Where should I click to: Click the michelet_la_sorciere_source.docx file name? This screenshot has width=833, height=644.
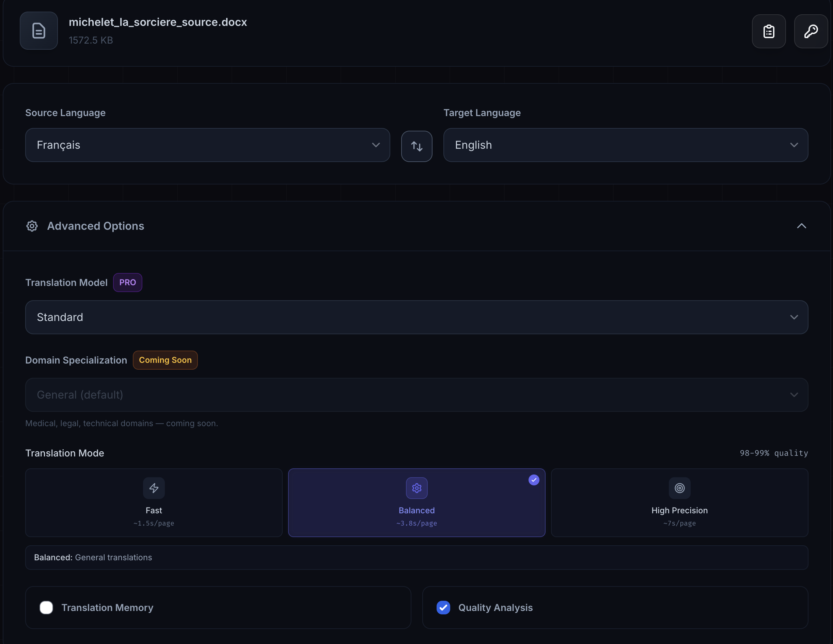point(158,22)
